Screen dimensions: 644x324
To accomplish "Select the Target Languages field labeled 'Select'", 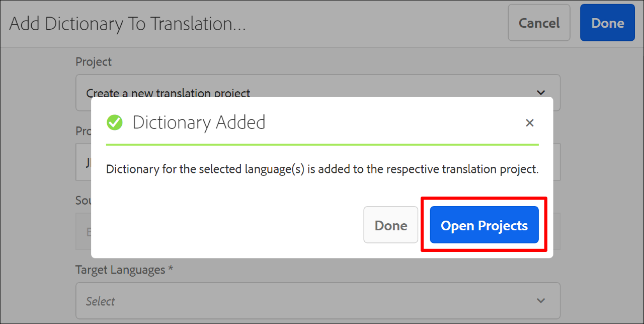I will (317, 300).
